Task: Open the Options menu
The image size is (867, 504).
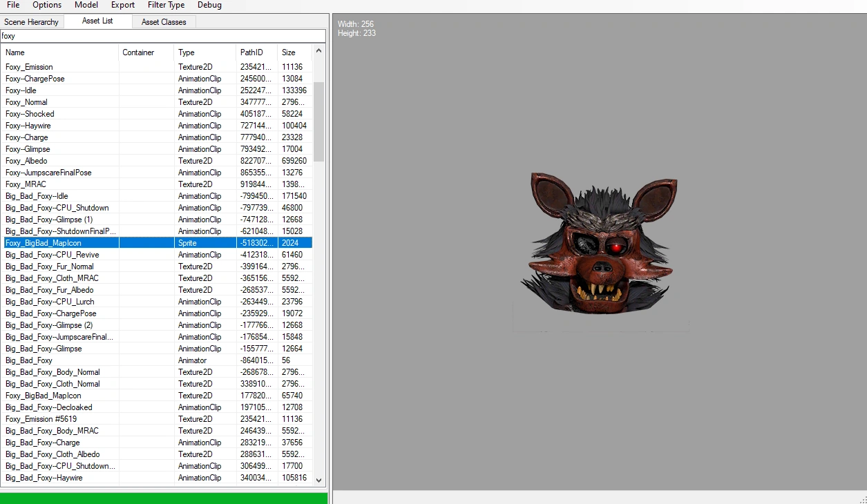Action: pyautogui.click(x=46, y=5)
